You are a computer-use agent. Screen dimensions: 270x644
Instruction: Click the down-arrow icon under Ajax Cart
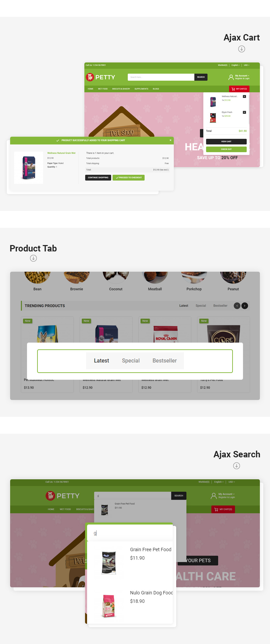click(x=242, y=49)
